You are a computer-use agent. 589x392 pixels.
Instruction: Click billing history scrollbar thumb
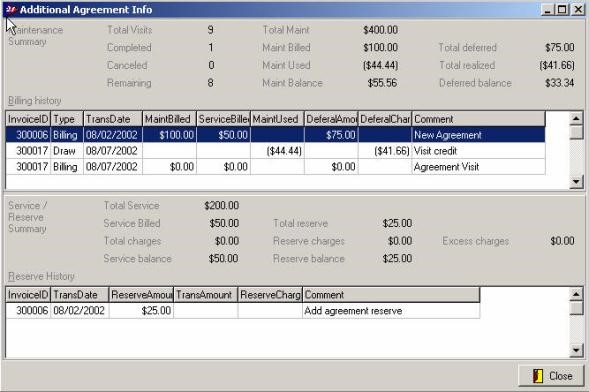[x=576, y=133]
